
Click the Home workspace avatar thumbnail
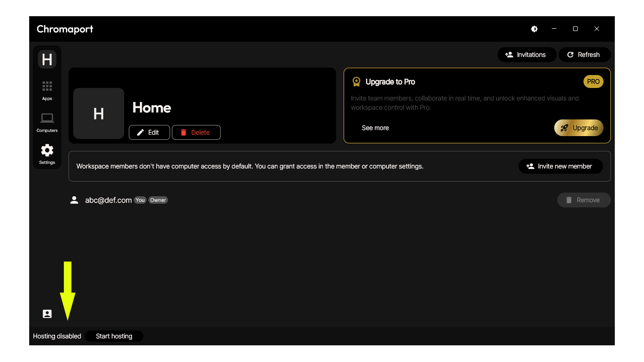[x=99, y=113]
